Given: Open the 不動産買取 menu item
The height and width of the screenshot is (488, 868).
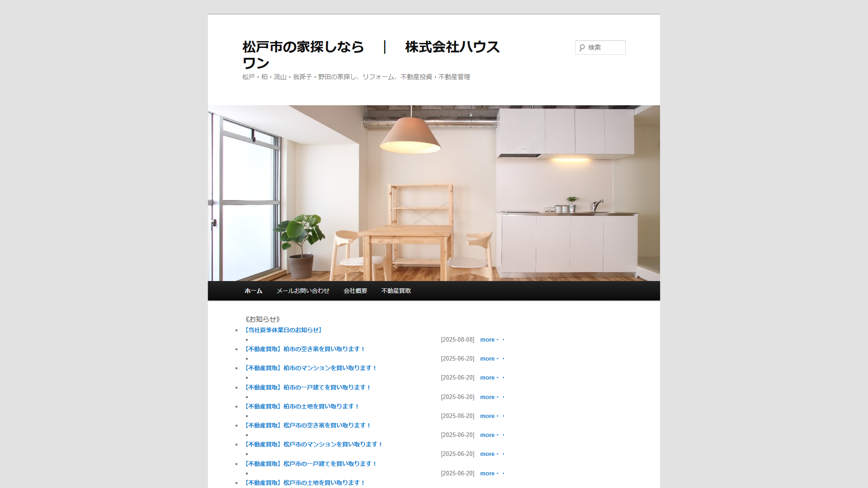Looking at the screenshot, I should [x=396, y=291].
